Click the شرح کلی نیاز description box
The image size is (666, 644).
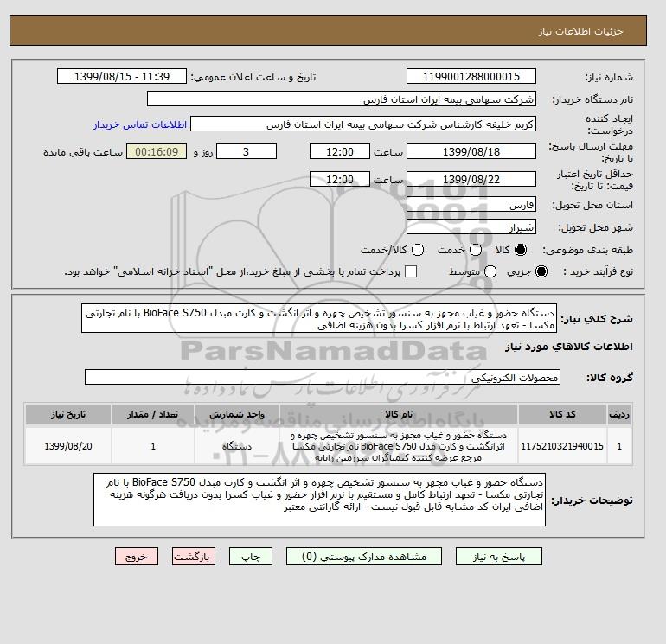319,318
